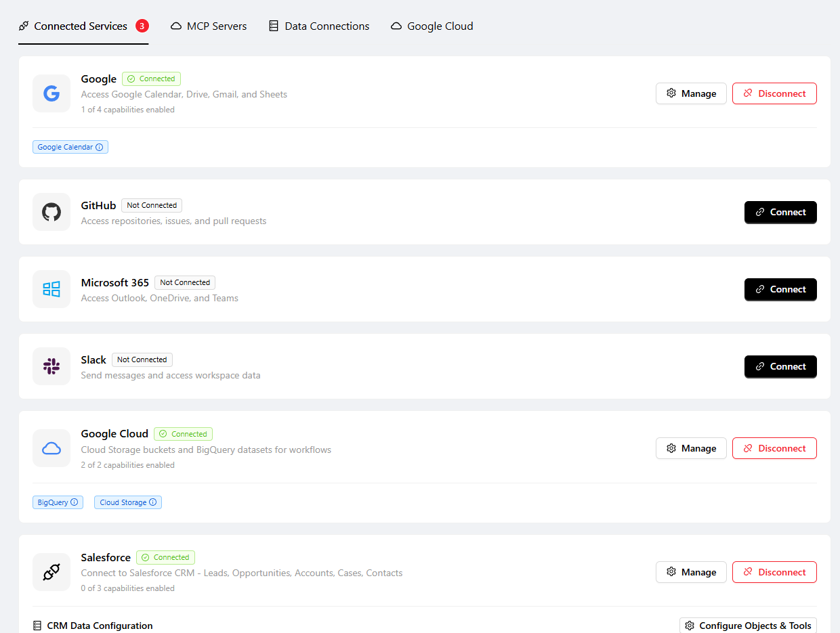This screenshot has height=633, width=840.
Task: Open the Google Cloud tab
Action: click(432, 26)
